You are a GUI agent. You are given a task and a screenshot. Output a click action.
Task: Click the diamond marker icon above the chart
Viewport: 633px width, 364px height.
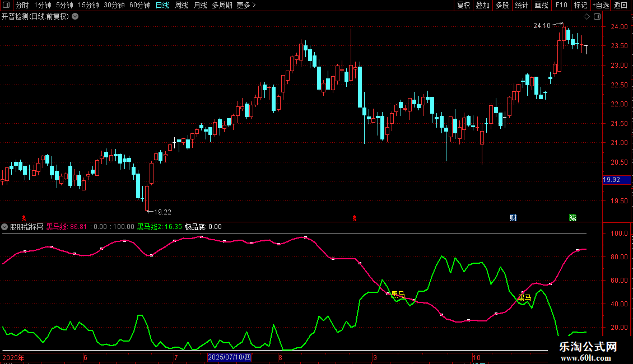[x=587, y=17]
